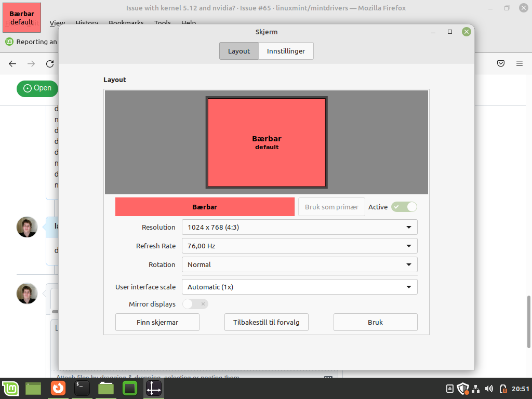Open the terminal from the taskbar

click(82, 388)
